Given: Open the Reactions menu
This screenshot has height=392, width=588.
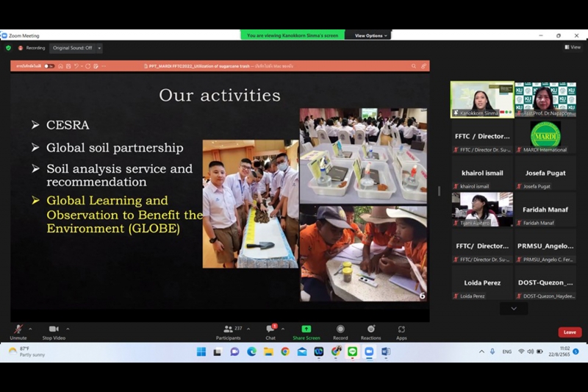Looking at the screenshot, I should point(370,329).
